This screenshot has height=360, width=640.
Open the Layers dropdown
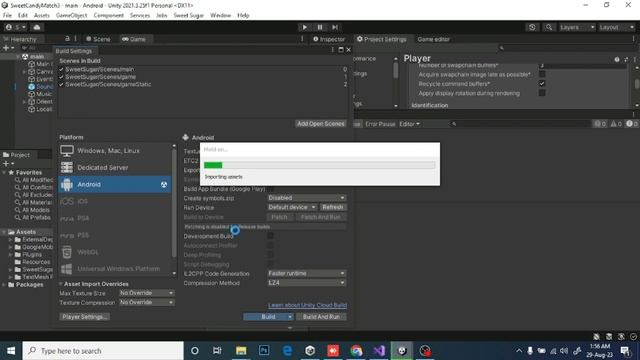[577, 27]
